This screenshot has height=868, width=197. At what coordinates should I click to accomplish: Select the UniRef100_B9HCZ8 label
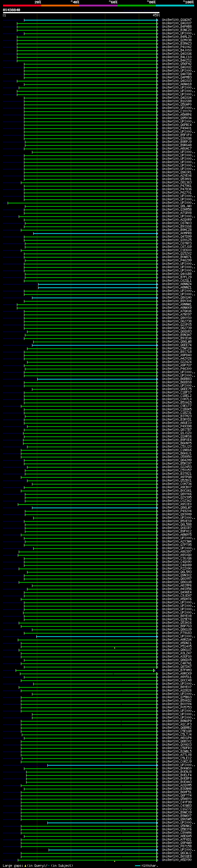pos(176,230)
